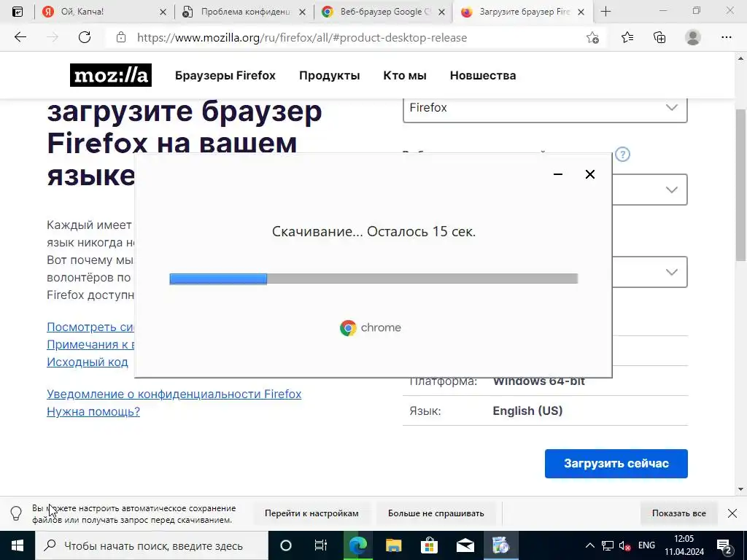Screen dimensions: 747x560
Task: Click 'Перейти к настройкам' in download bar
Action: [311, 513]
